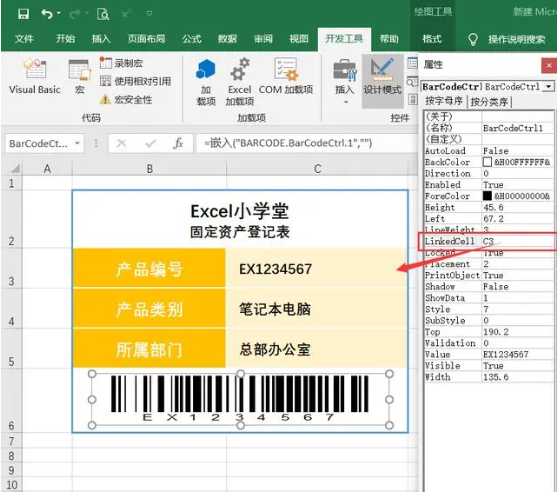This screenshot has height=497, width=559.
Task: Click the run dialog icon in 控件 group
Action: pos(412,99)
